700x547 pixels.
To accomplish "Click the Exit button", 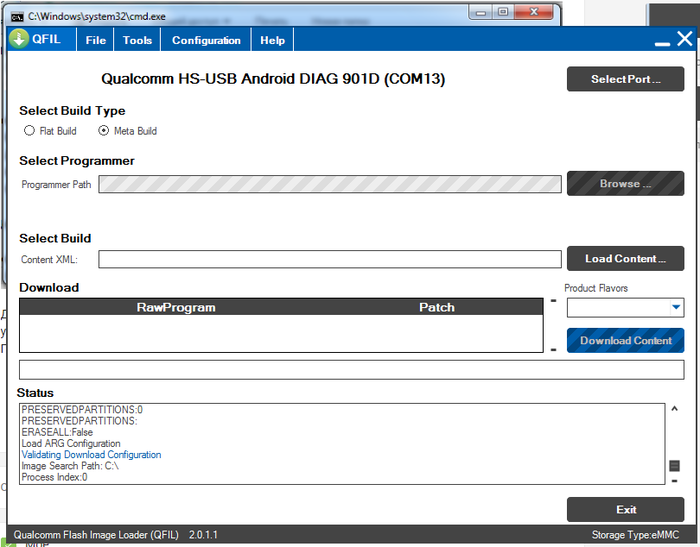I will 625,509.
